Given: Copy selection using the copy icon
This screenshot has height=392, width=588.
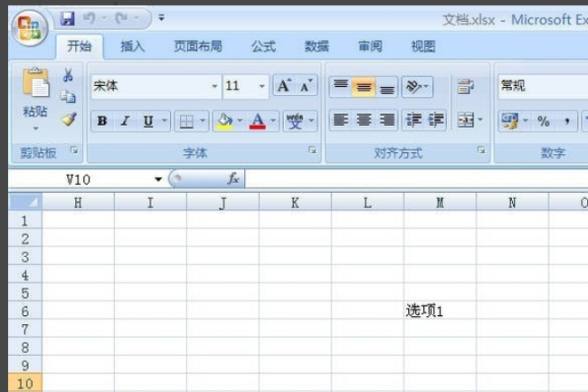Looking at the screenshot, I should (68, 97).
